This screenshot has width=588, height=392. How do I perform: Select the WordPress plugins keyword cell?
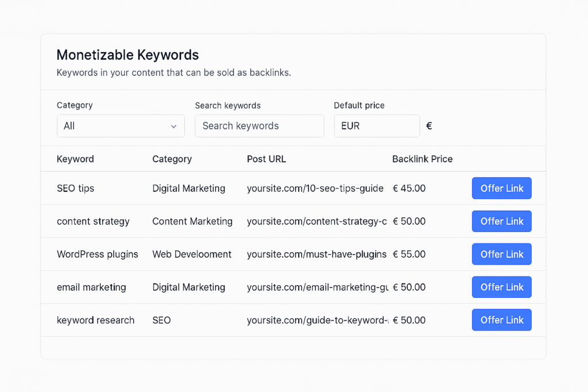pos(97,254)
